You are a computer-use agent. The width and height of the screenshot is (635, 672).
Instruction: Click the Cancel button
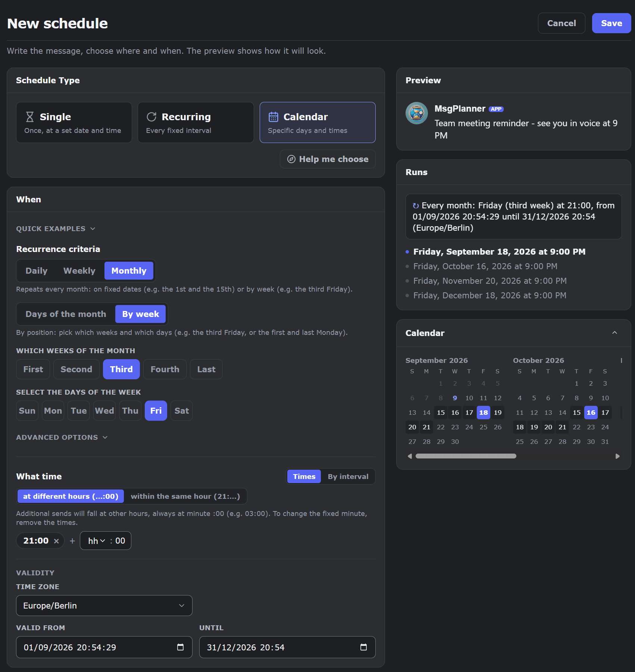(x=562, y=23)
